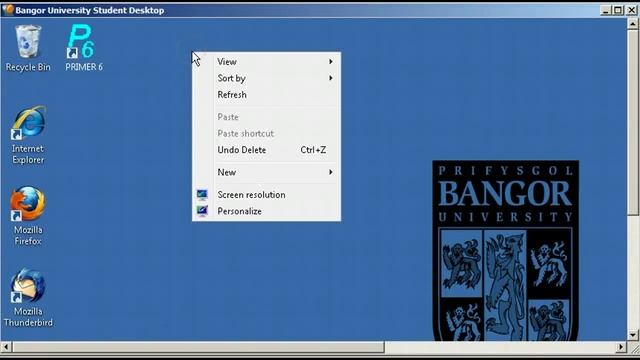Expand the arrow beside Sort by
This screenshot has width=640, height=360.
(331, 78)
